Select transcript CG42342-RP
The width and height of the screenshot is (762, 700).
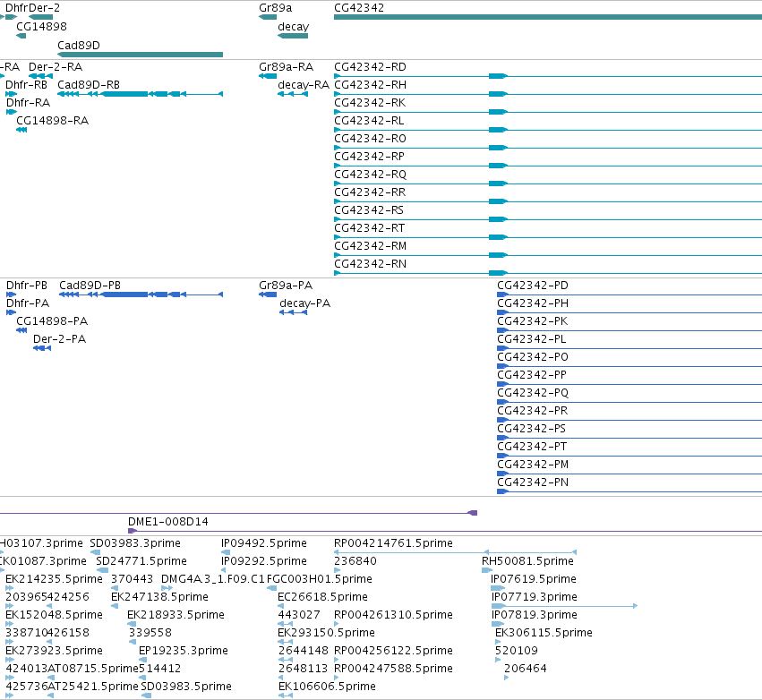click(369, 157)
